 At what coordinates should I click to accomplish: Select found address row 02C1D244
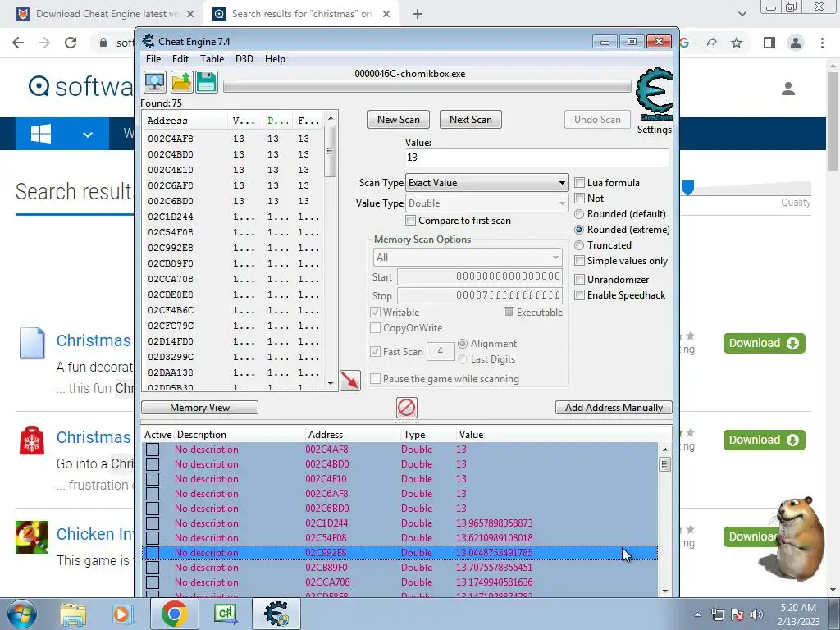coord(234,217)
